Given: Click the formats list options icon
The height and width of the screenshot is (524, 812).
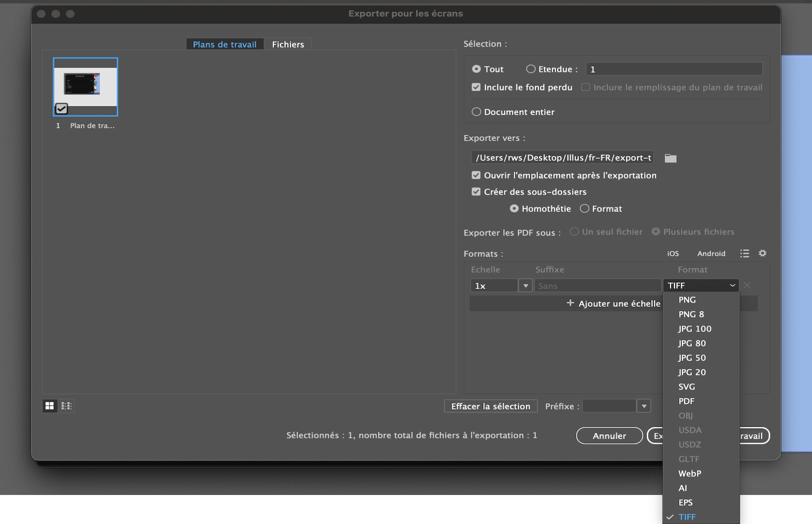Looking at the screenshot, I should tap(744, 253).
